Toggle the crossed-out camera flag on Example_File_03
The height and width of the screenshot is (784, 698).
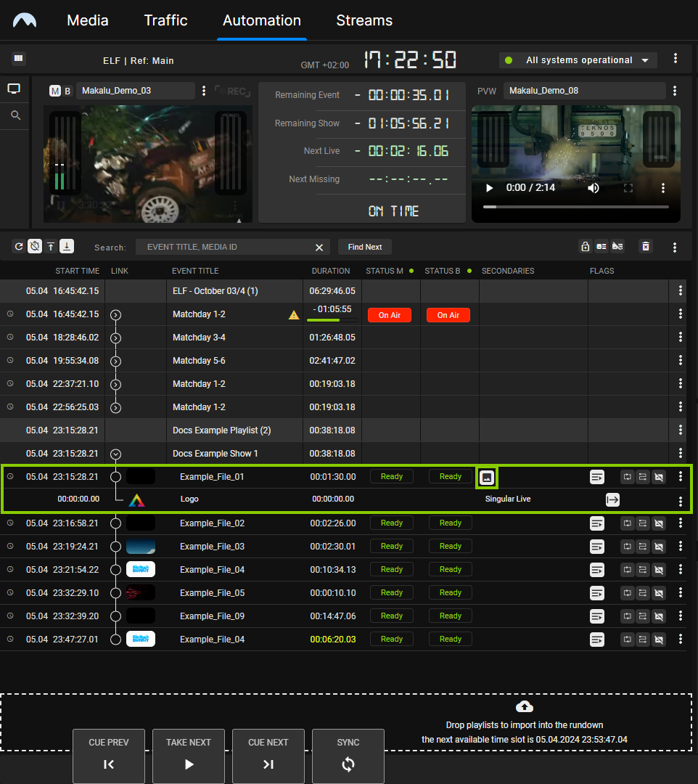coord(658,547)
